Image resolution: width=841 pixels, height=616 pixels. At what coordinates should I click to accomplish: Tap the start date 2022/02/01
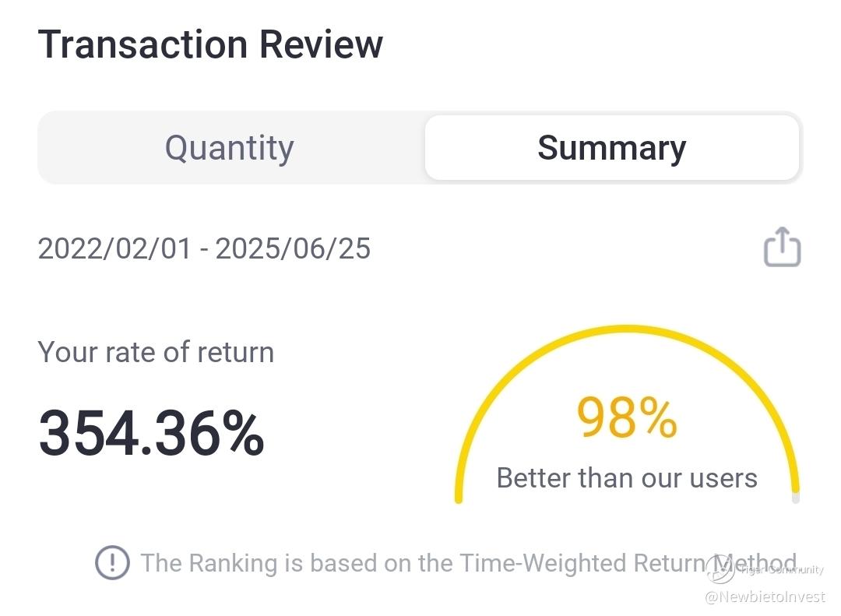pos(114,249)
